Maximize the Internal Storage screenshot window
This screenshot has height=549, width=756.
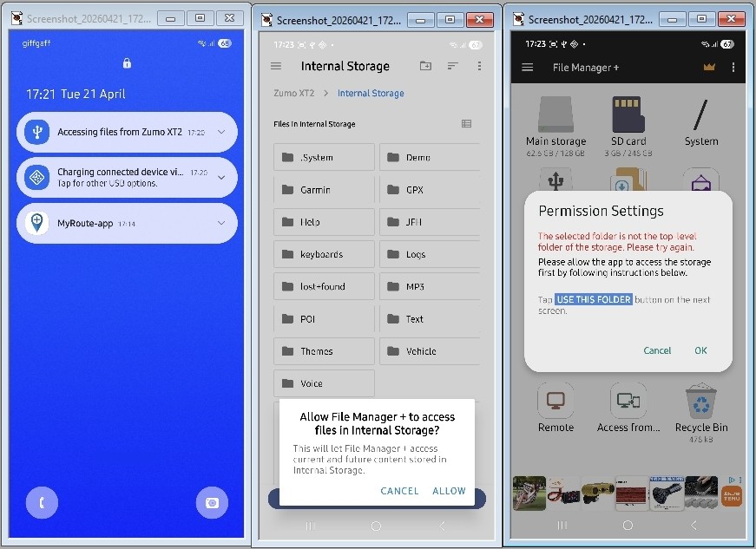(450, 19)
